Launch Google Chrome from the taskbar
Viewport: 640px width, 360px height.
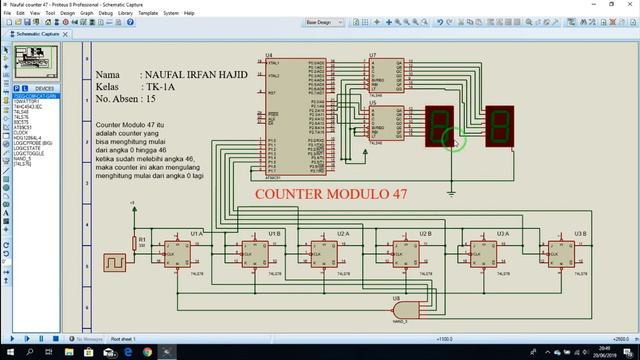147,352
